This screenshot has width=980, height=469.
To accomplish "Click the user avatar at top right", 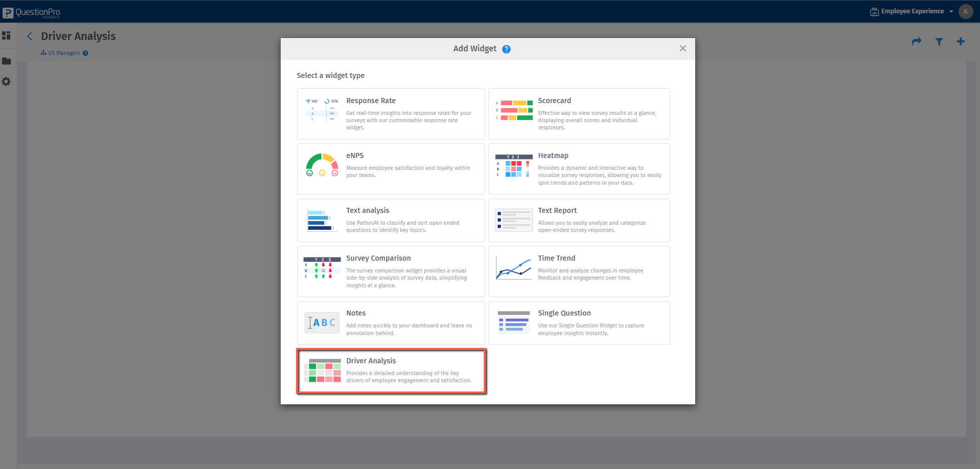I will click(x=966, y=11).
